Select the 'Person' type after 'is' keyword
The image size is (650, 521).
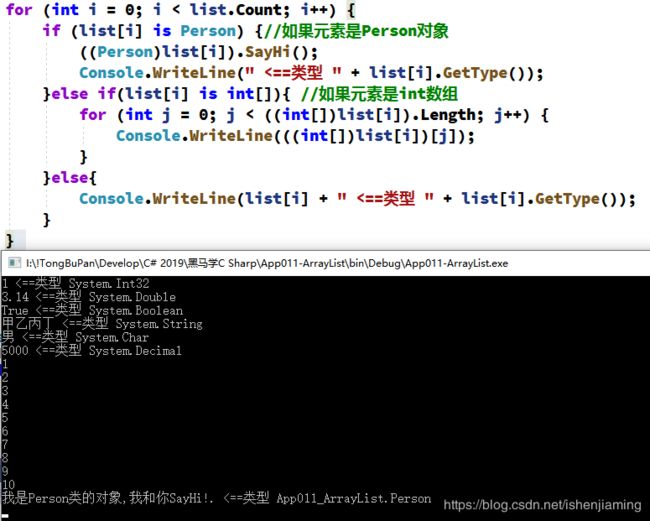tap(208, 31)
